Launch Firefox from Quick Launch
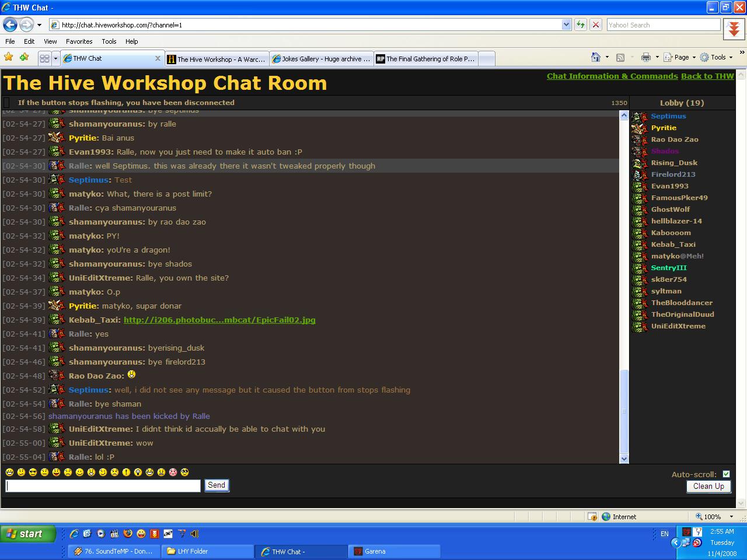747x560 pixels. click(128, 533)
